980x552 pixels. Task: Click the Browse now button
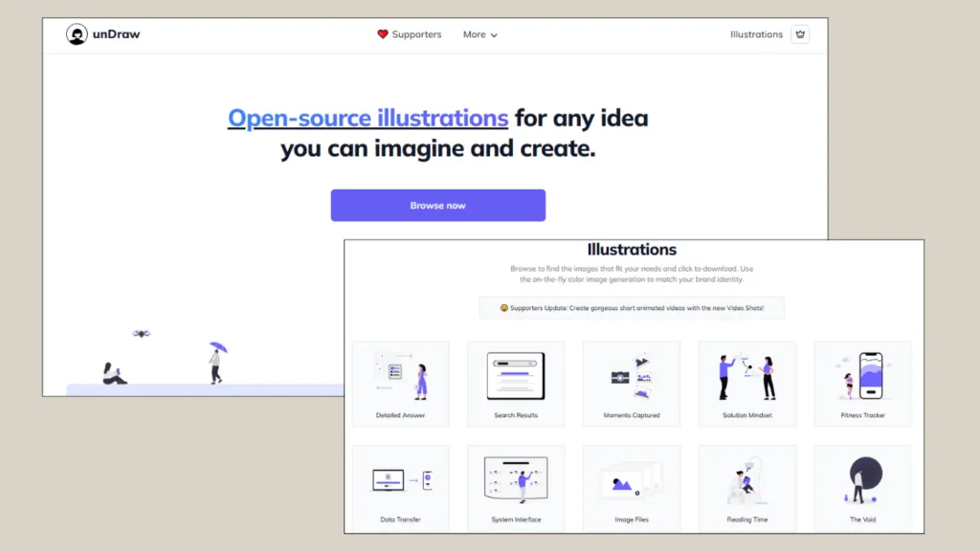(438, 206)
